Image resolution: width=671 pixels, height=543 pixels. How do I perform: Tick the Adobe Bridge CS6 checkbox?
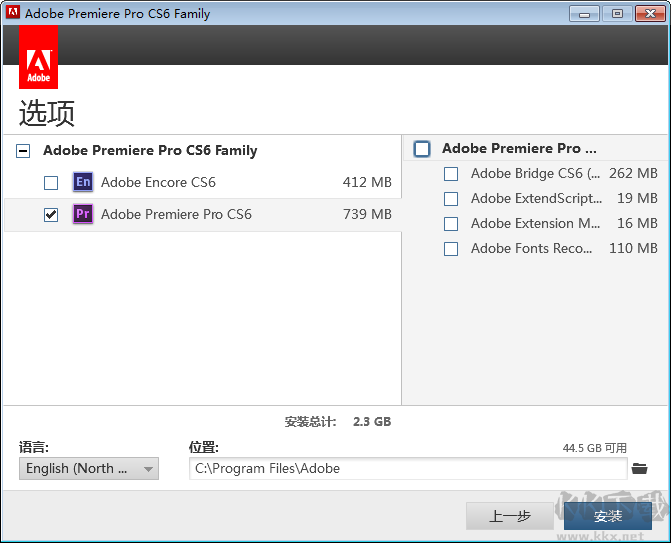pyautogui.click(x=451, y=174)
